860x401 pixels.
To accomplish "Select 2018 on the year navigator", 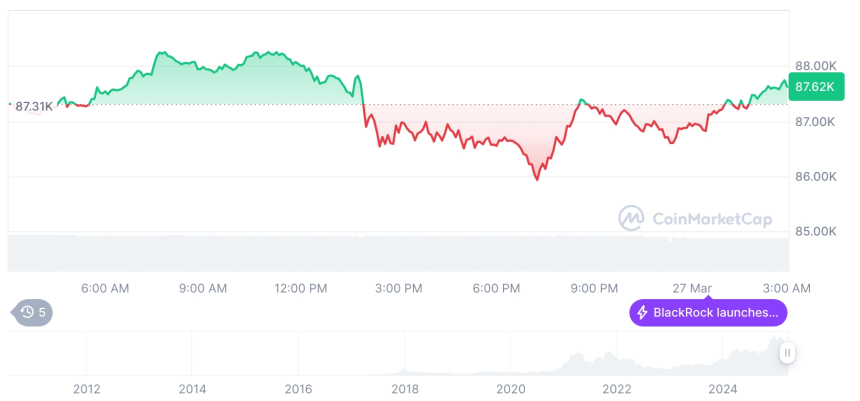I will point(404,389).
